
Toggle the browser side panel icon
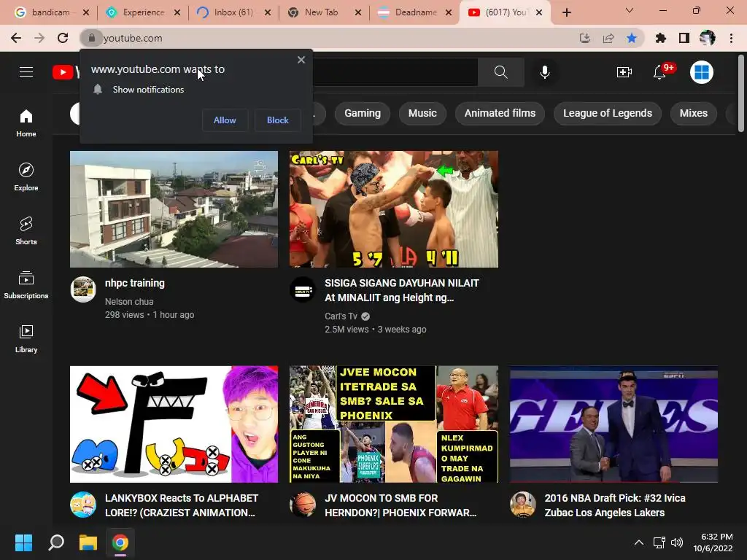(684, 38)
